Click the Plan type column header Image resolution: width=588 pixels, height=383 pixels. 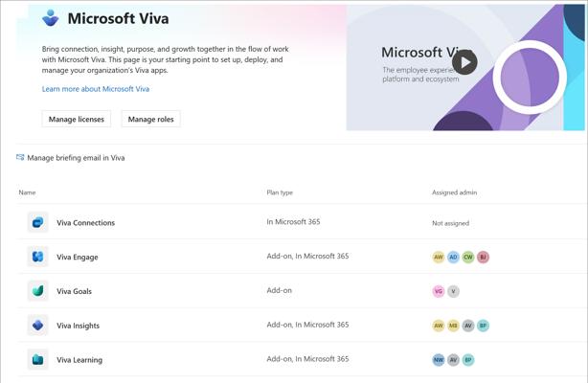pos(280,192)
